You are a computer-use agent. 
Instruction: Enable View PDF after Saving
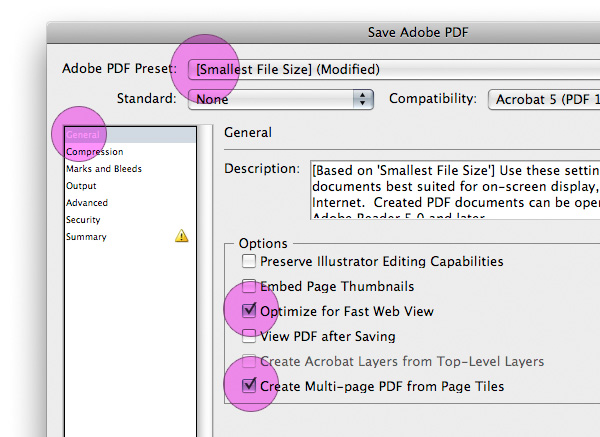[x=249, y=336]
